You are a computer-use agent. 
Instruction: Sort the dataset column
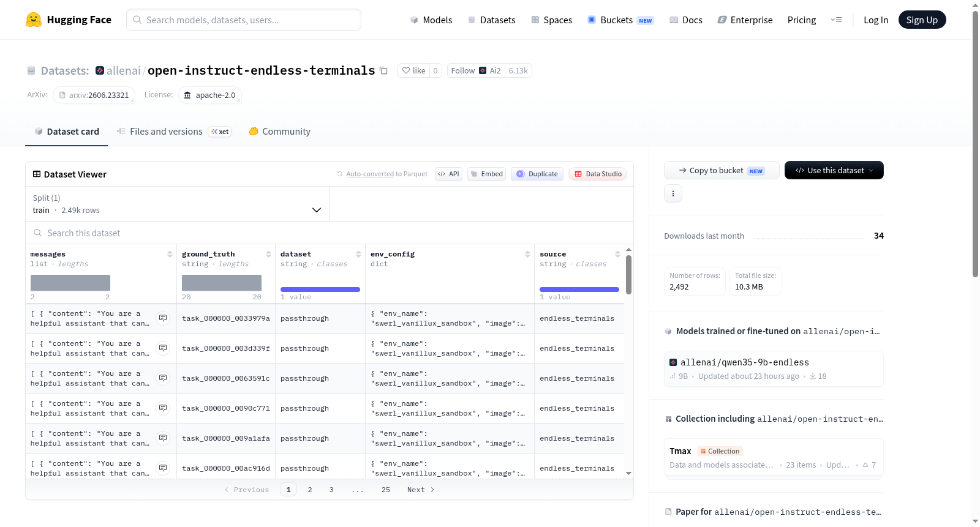point(358,254)
